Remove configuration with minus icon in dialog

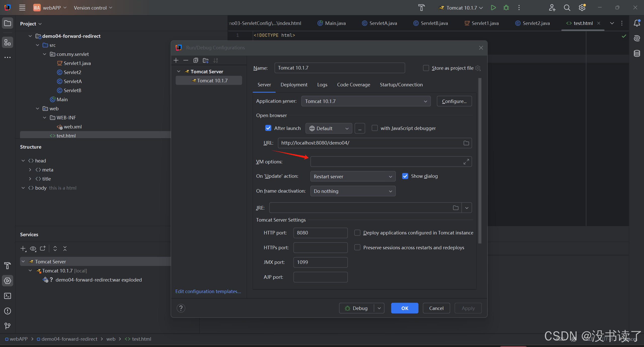click(186, 60)
